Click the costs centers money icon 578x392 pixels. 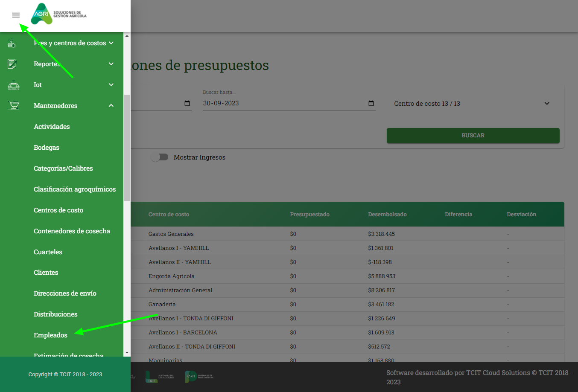click(12, 43)
